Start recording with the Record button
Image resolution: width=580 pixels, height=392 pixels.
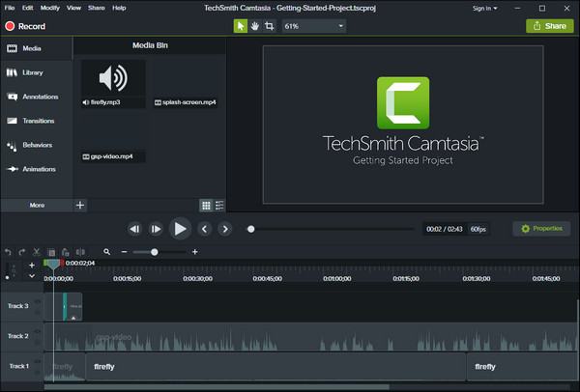pos(25,26)
